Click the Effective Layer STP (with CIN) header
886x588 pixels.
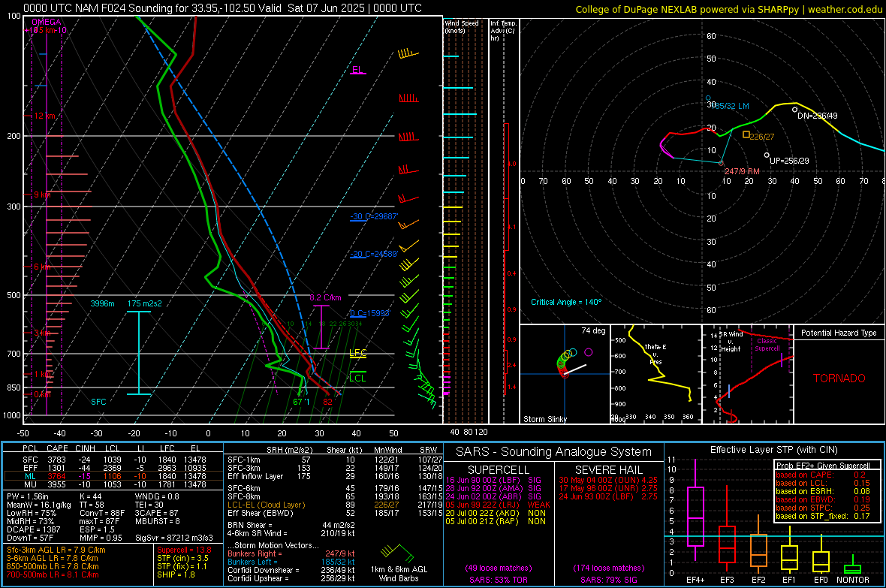(x=773, y=450)
